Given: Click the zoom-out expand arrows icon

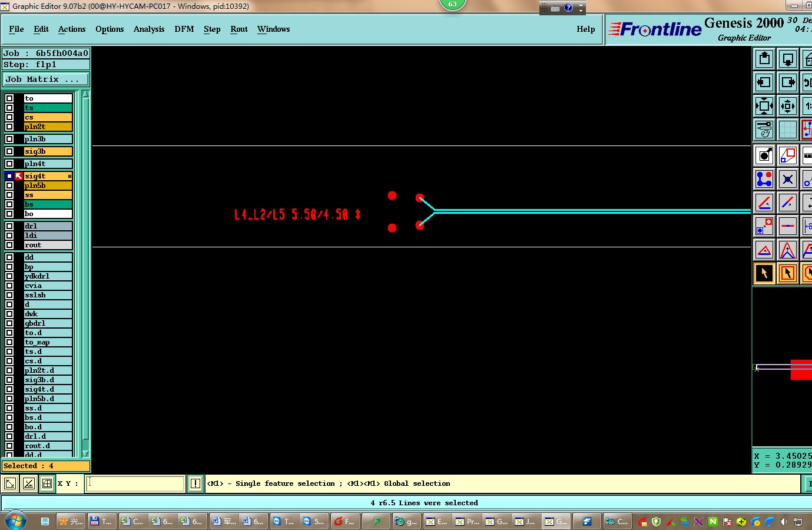Looking at the screenshot, I should click(x=764, y=106).
